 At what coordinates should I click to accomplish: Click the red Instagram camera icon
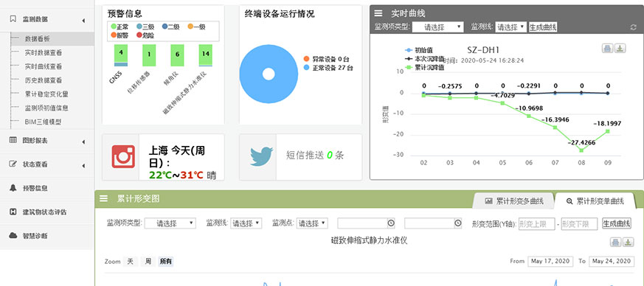click(123, 157)
